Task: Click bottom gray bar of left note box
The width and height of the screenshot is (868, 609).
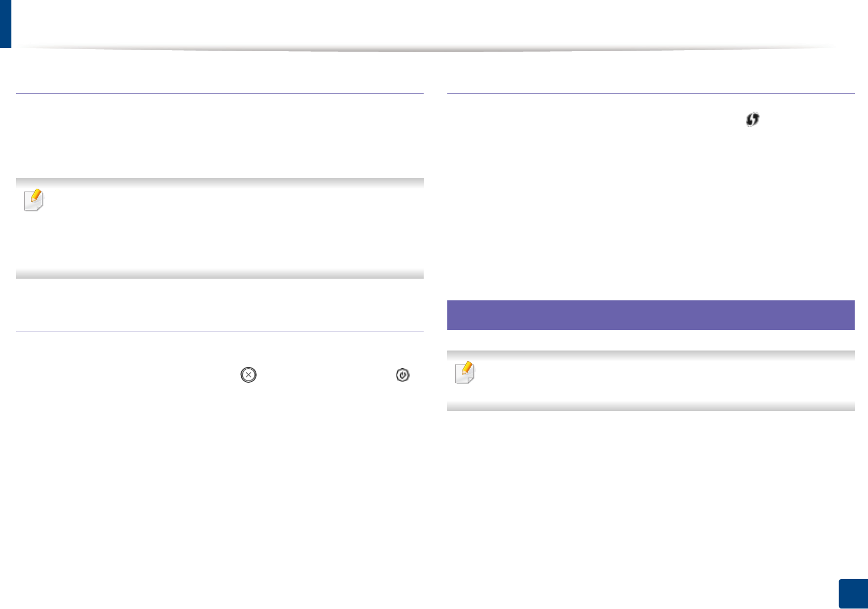Action: [x=220, y=274]
